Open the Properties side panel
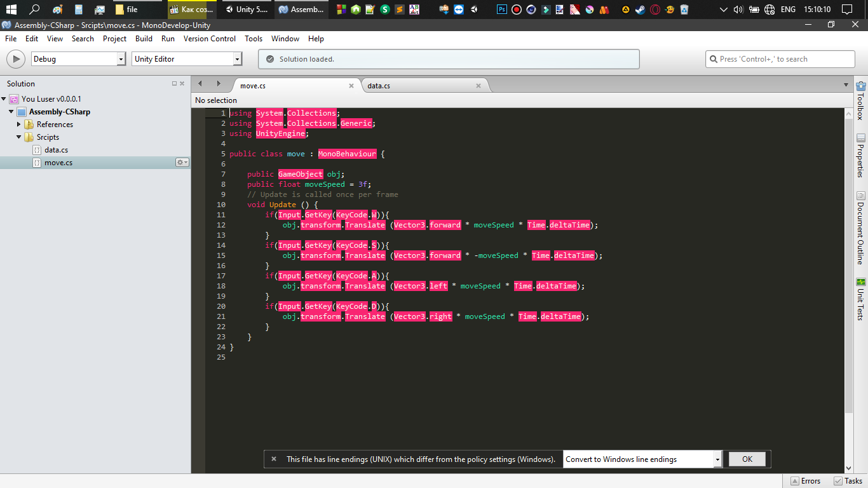Viewport: 868px width, 488px height. [861, 156]
